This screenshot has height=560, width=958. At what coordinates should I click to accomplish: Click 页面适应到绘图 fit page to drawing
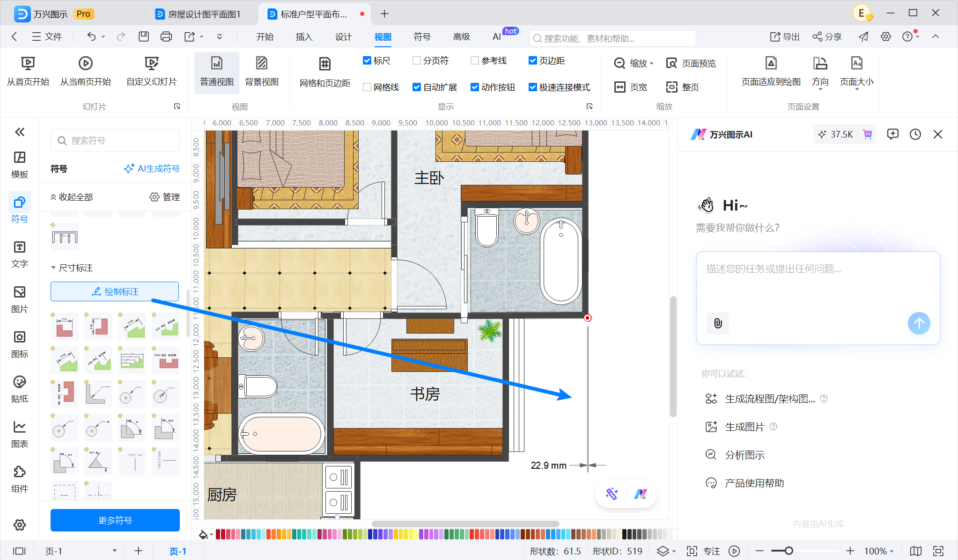[x=771, y=72]
